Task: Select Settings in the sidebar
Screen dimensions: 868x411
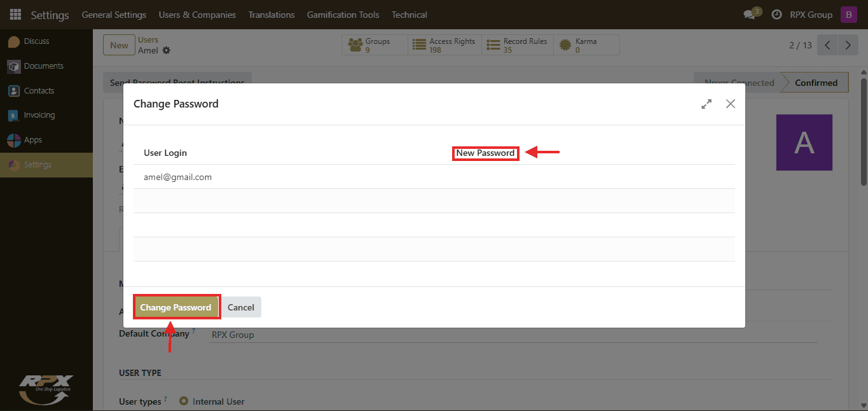Action: pyautogui.click(x=46, y=165)
